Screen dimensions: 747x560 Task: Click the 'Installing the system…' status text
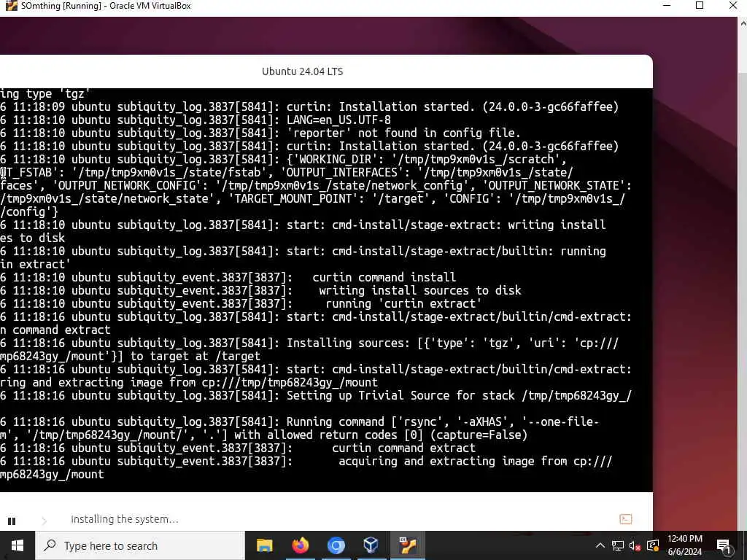[x=124, y=519]
